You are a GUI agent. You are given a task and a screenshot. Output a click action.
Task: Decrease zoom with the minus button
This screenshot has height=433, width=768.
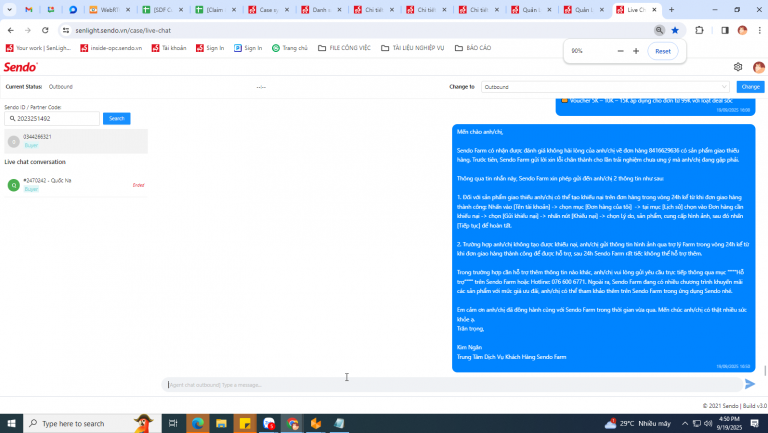(x=621, y=51)
